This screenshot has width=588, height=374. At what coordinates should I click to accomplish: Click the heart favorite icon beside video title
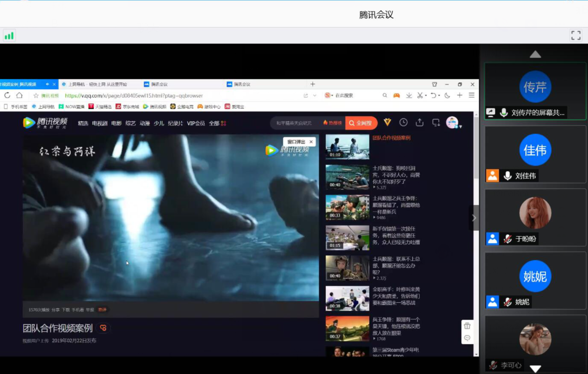104,328
